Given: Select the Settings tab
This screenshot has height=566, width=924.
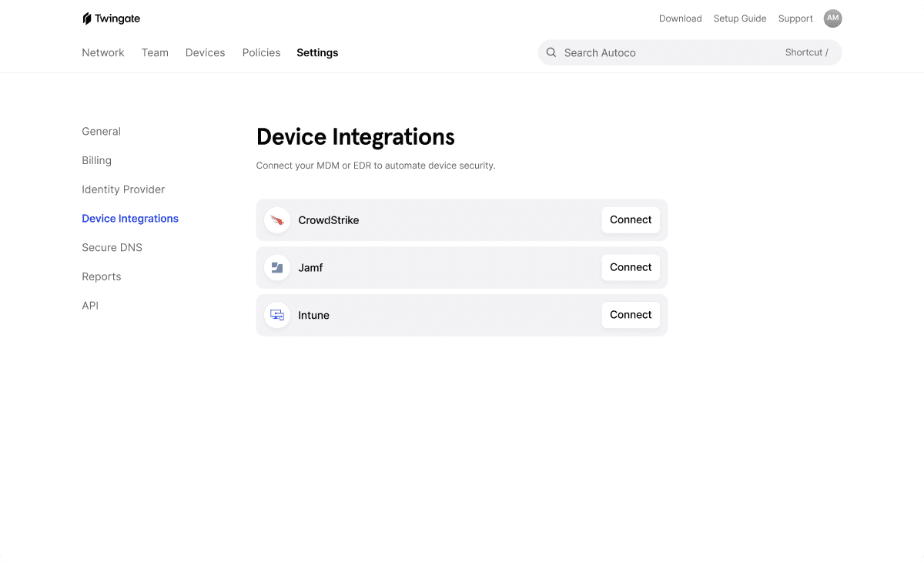Looking at the screenshot, I should pyautogui.click(x=317, y=52).
